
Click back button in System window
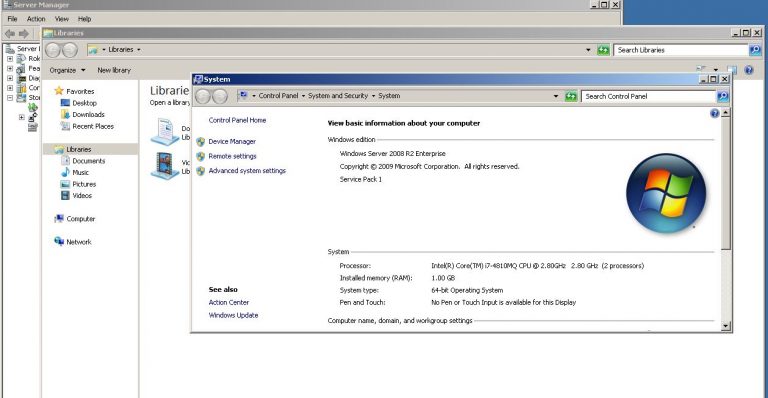pos(203,96)
